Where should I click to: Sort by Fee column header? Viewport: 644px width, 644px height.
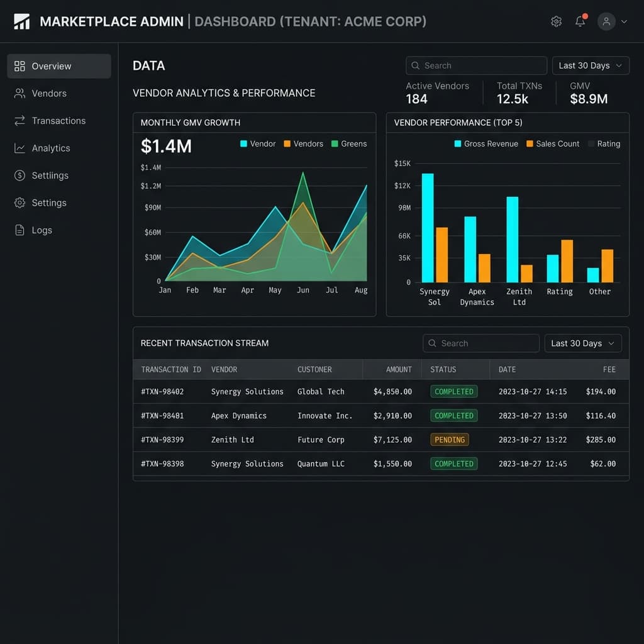(x=609, y=370)
